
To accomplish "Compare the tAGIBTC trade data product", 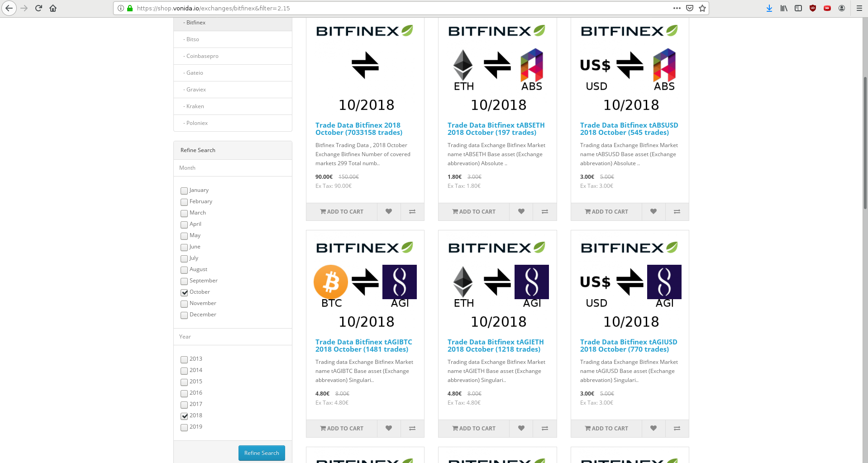I will click(x=412, y=428).
